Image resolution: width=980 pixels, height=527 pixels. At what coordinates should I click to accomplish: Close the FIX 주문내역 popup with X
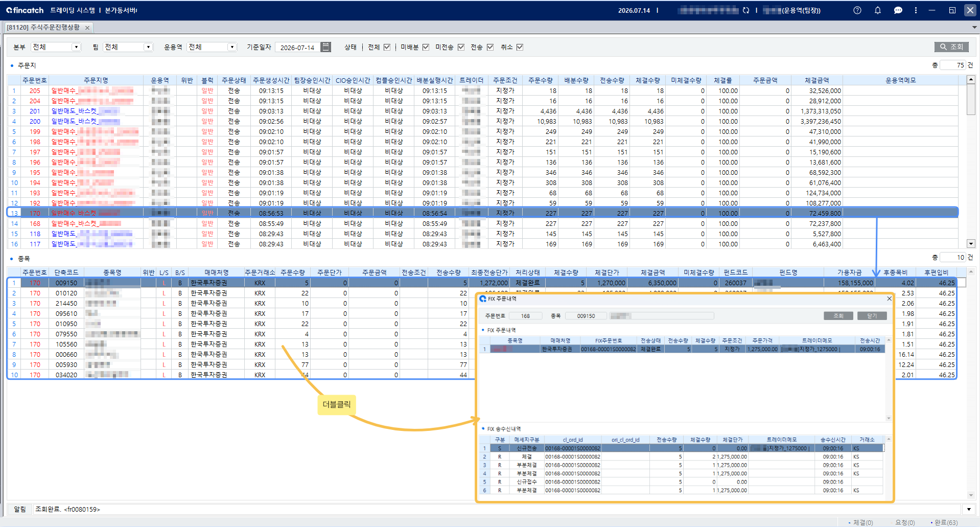pos(889,299)
